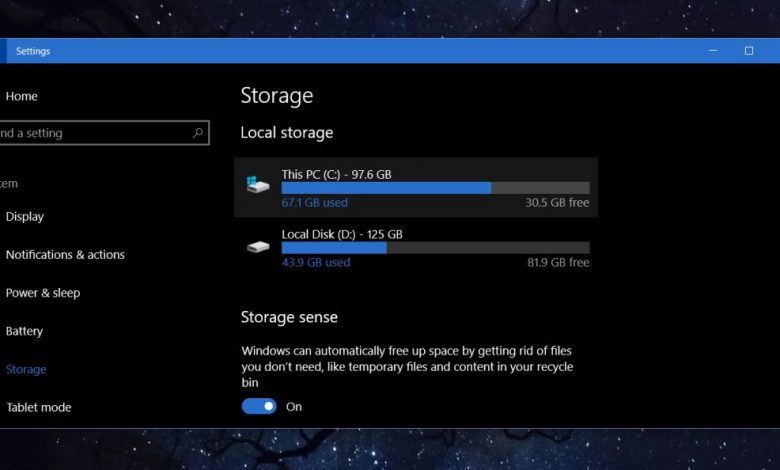Click the 43.9 GB used link
The width and height of the screenshot is (780, 470).
315,263
